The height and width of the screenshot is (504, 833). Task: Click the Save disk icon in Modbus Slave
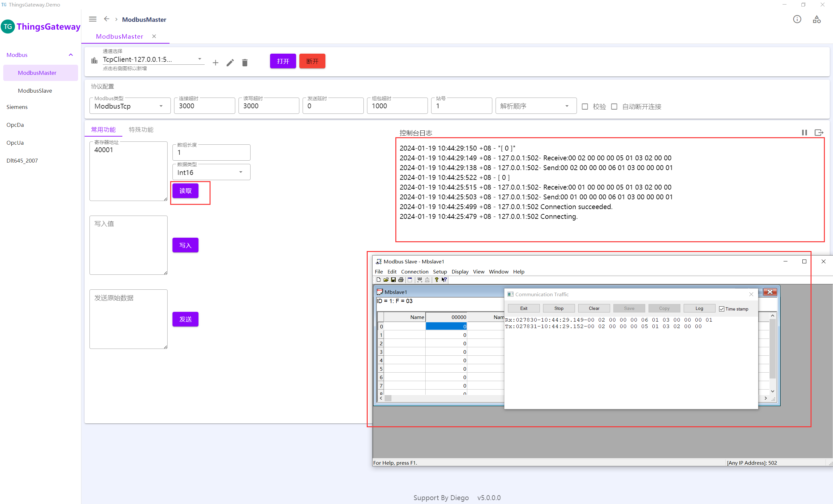click(x=393, y=280)
